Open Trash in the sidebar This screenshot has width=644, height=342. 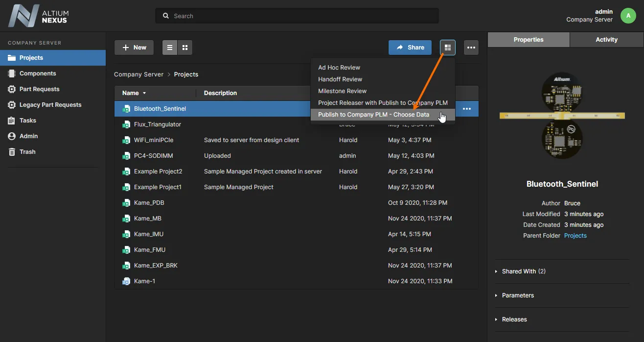(53, 152)
